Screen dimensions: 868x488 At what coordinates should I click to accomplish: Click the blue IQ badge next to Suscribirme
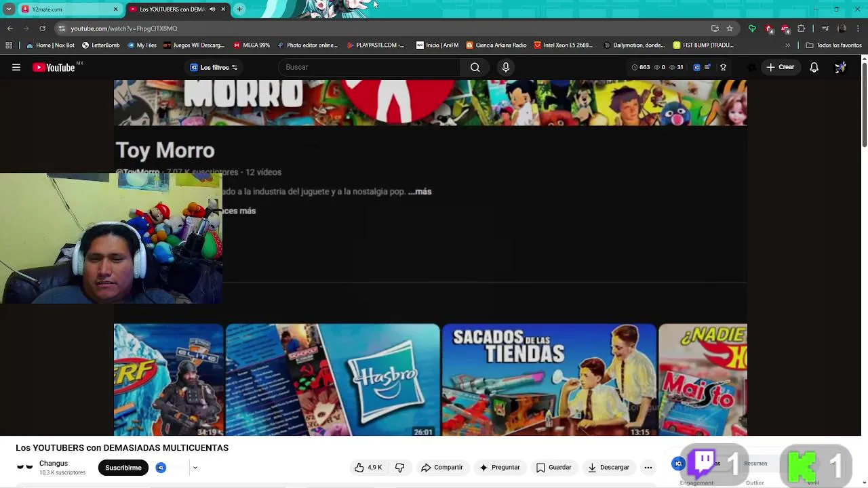pos(161,468)
